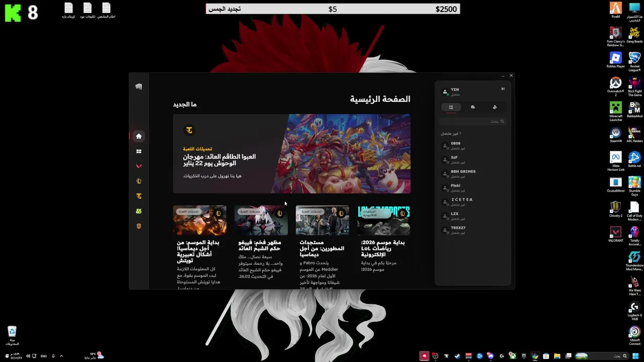Select friend BBH GRIMES in the list
The width and height of the screenshot is (644, 362).
(472, 174)
